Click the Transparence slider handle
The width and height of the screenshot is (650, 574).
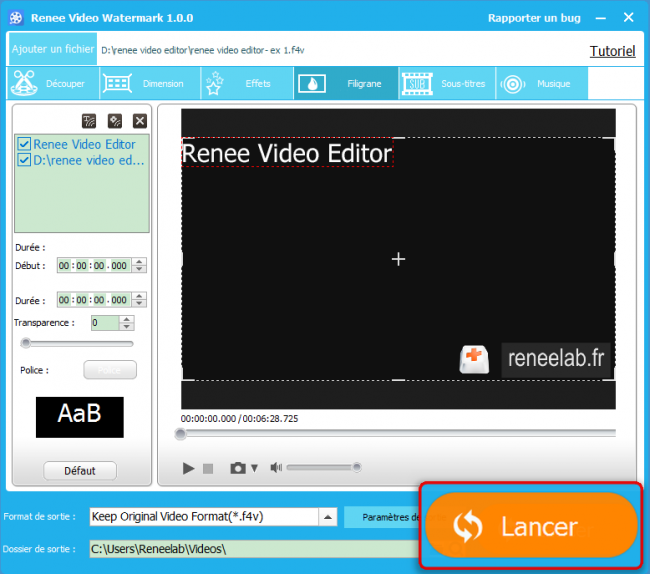[26, 343]
